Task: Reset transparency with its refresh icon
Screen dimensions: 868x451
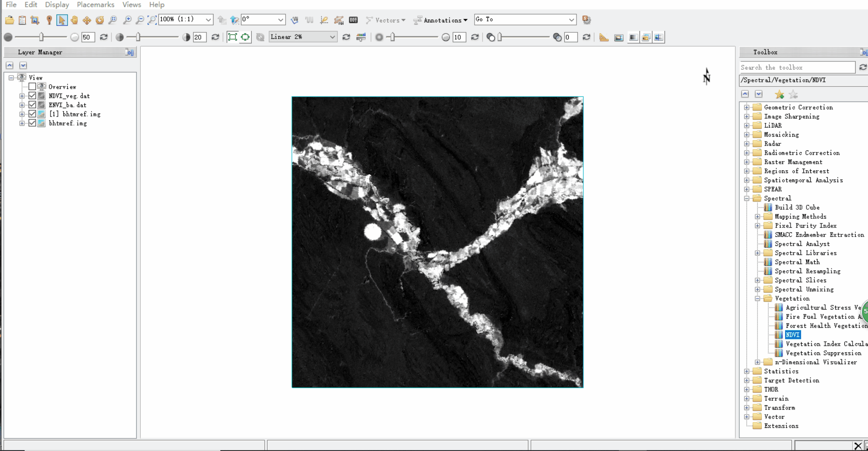Action: pyautogui.click(x=587, y=37)
